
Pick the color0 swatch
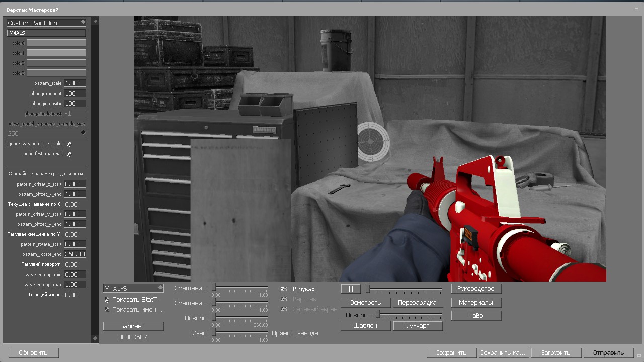pyautogui.click(x=56, y=43)
